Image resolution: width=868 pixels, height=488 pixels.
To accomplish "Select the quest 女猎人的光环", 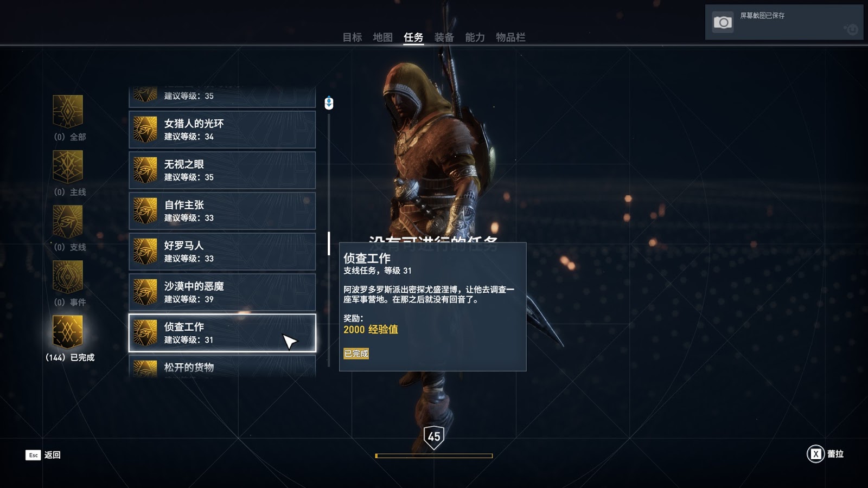I will coord(222,130).
